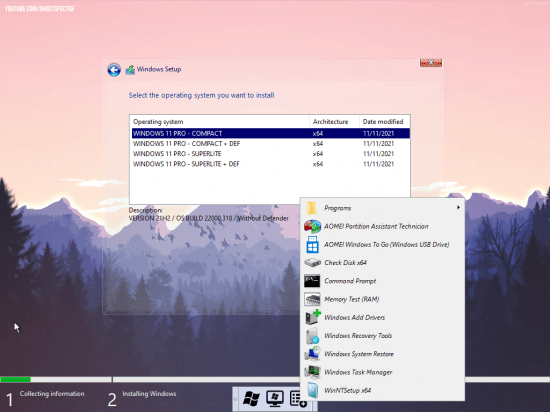Open the Windows logo icon in the bottom toolbar
This screenshot has height=412, width=550.
(x=251, y=399)
